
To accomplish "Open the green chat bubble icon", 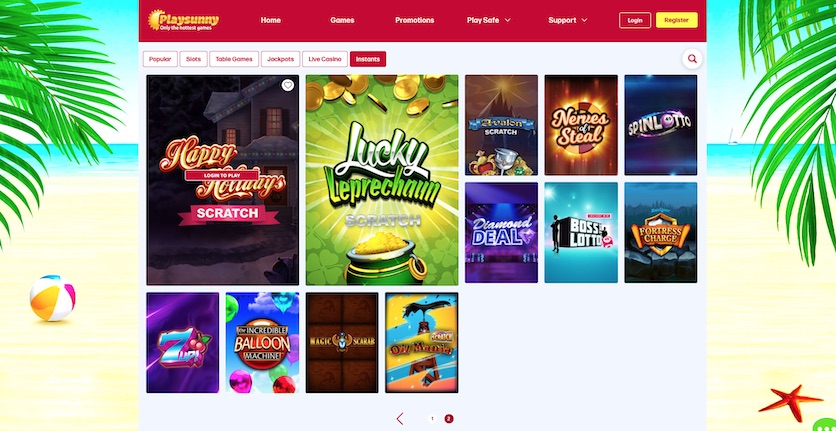I will click(826, 425).
